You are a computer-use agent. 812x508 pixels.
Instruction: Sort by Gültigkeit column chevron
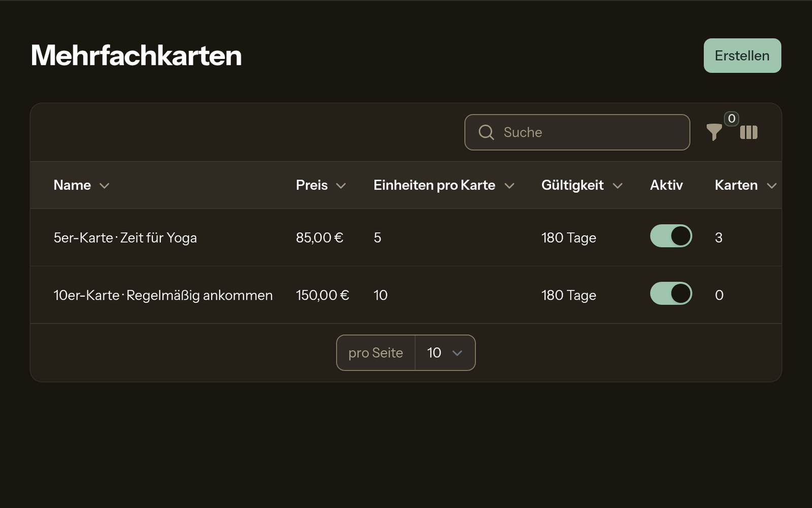[x=618, y=186]
